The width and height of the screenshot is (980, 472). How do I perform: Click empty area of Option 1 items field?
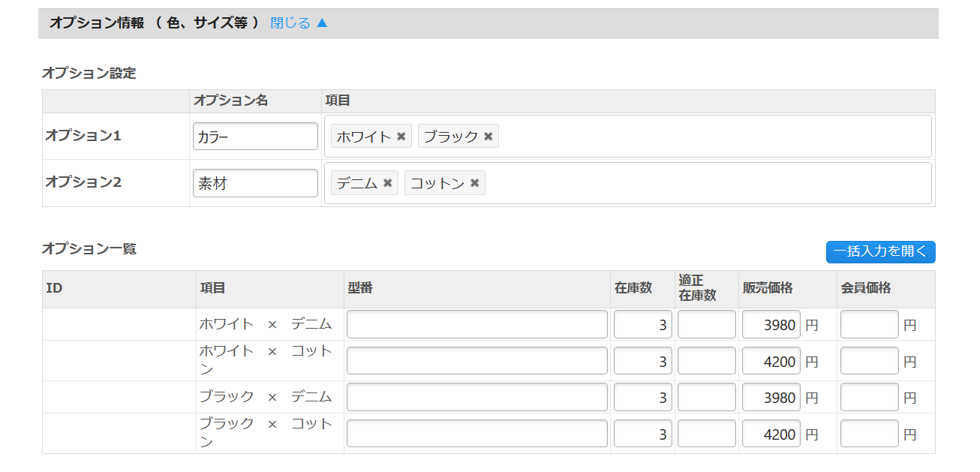(713, 137)
